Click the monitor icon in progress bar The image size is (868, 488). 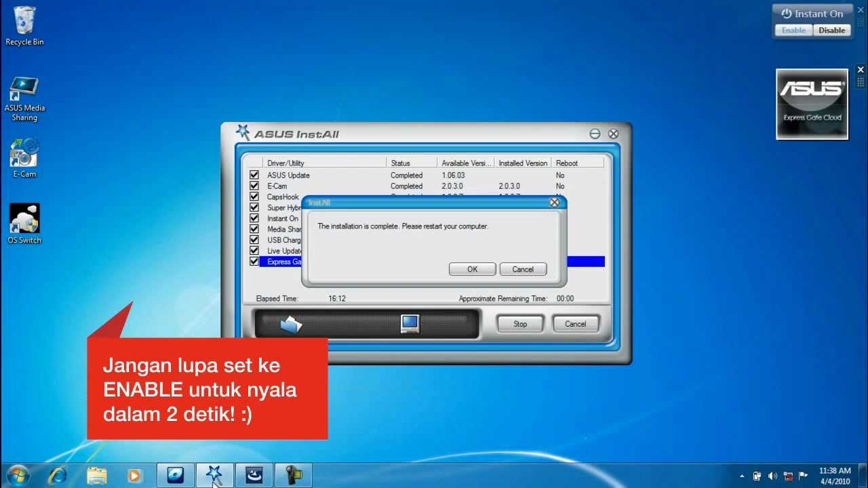[x=410, y=324]
